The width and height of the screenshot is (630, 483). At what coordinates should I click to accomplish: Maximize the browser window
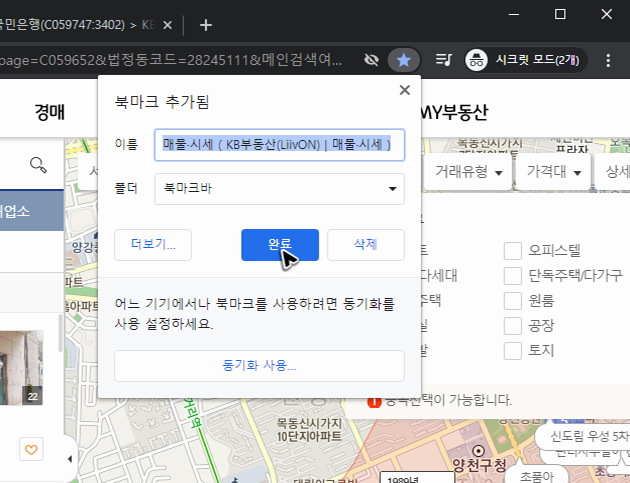[560, 14]
